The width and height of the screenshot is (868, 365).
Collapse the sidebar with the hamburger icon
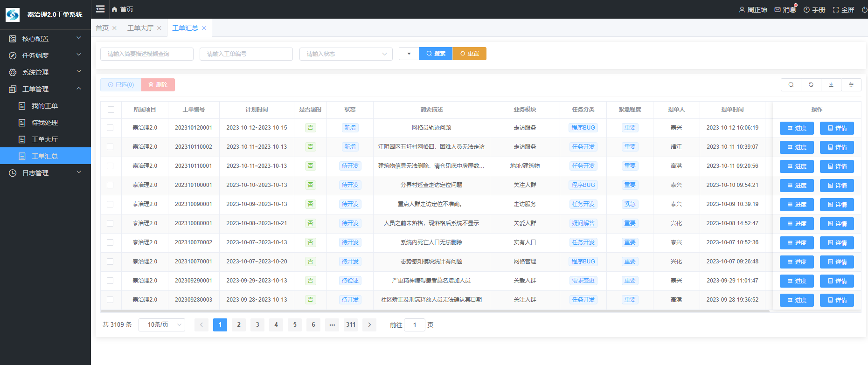tap(100, 9)
